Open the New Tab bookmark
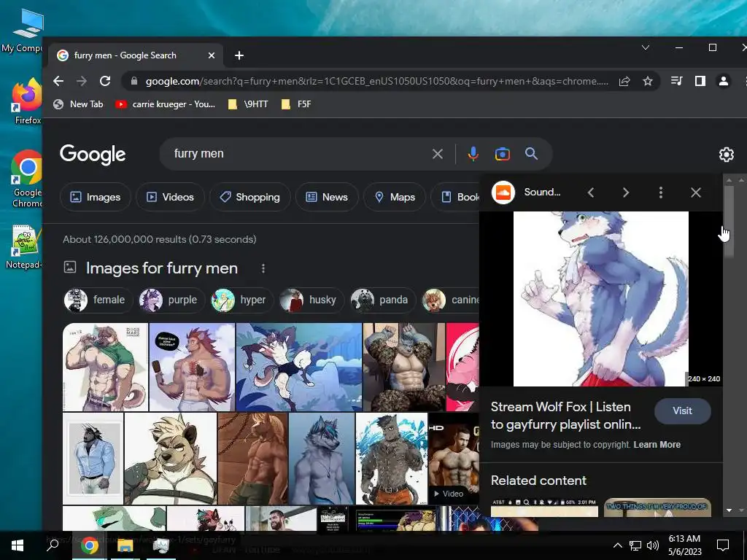 click(x=78, y=104)
